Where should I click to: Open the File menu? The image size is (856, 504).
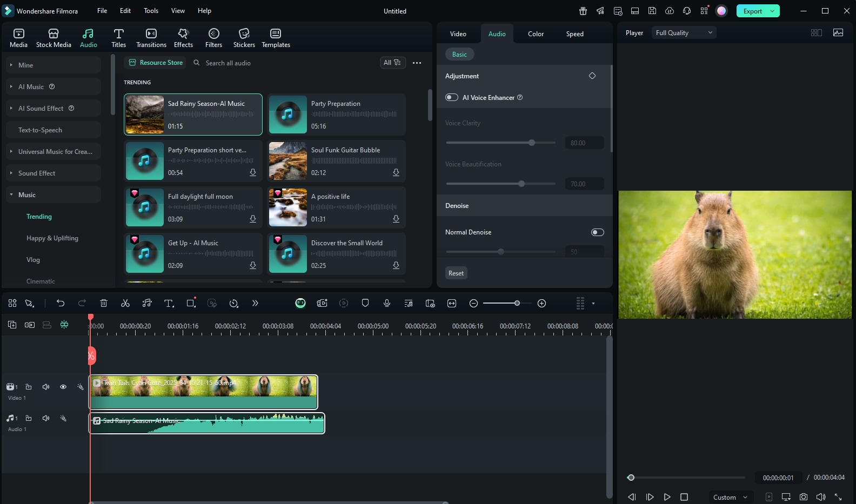pos(102,11)
